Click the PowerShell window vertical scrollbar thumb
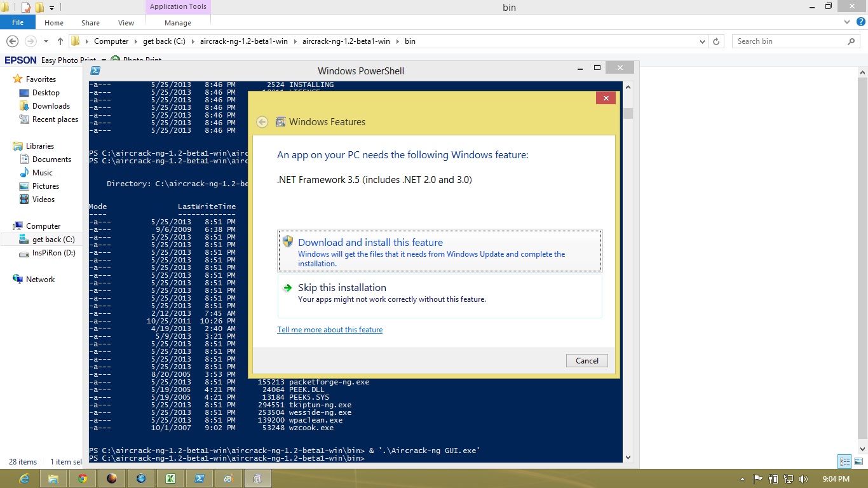Viewport: 868px width, 488px height. 628,114
